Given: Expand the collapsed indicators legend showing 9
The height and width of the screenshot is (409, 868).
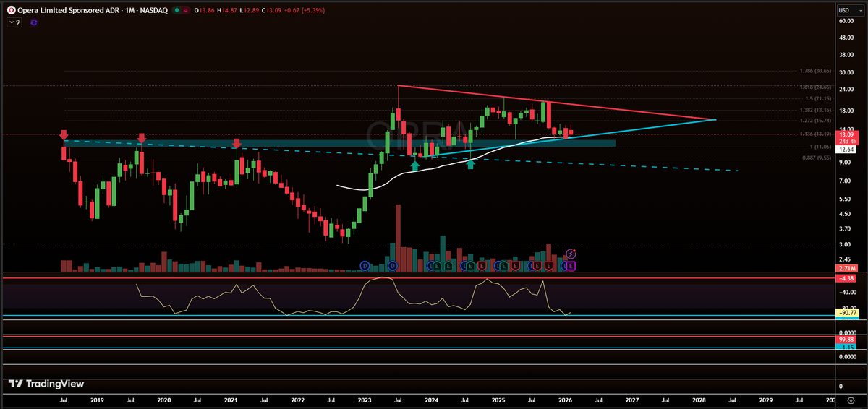Looking at the screenshot, I should [14, 22].
